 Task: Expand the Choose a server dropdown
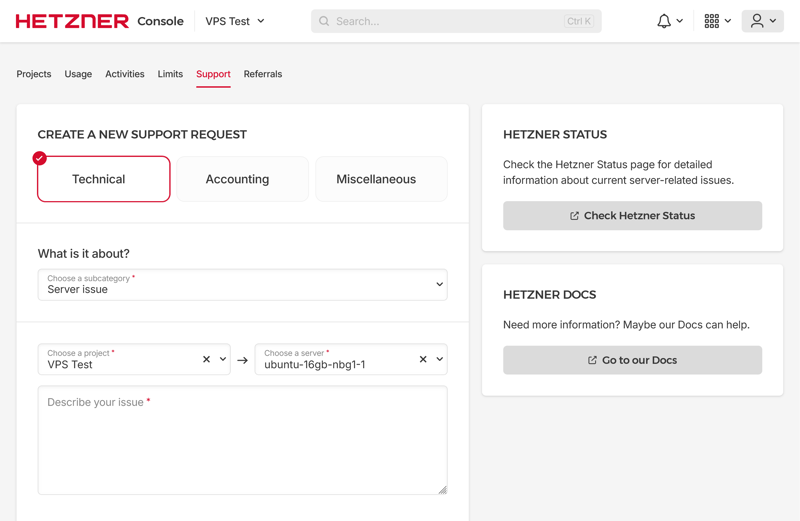pyautogui.click(x=440, y=360)
